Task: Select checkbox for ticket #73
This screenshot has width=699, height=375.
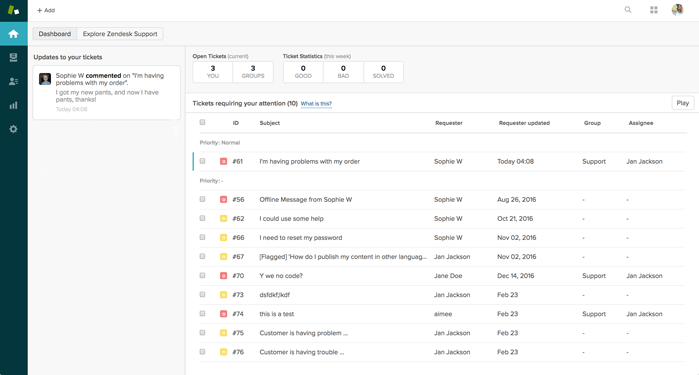Action: point(202,295)
